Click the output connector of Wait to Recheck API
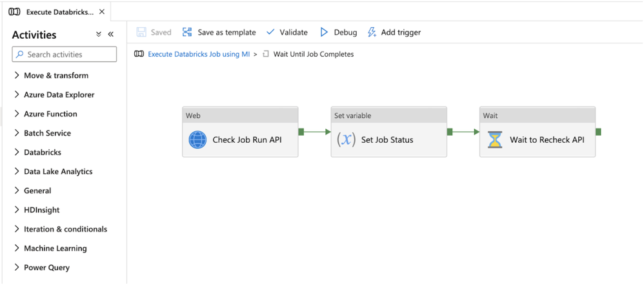Viewport: 644px width, 285px height. point(598,132)
